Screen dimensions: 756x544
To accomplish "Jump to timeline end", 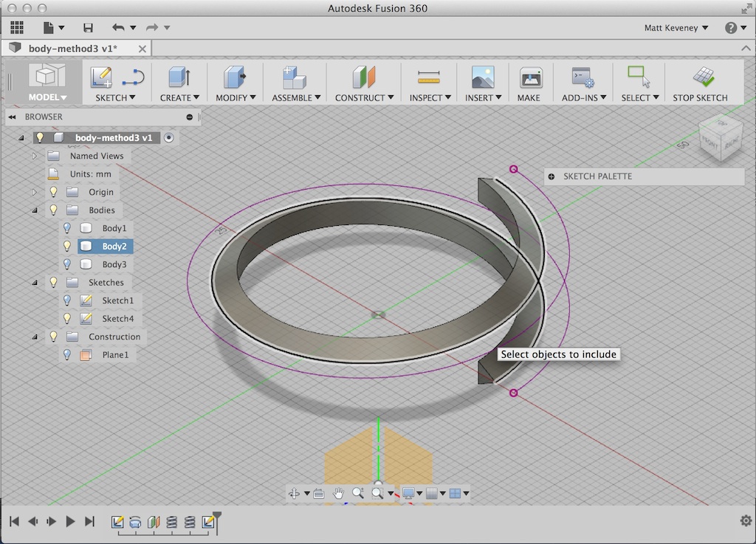I will click(x=89, y=521).
